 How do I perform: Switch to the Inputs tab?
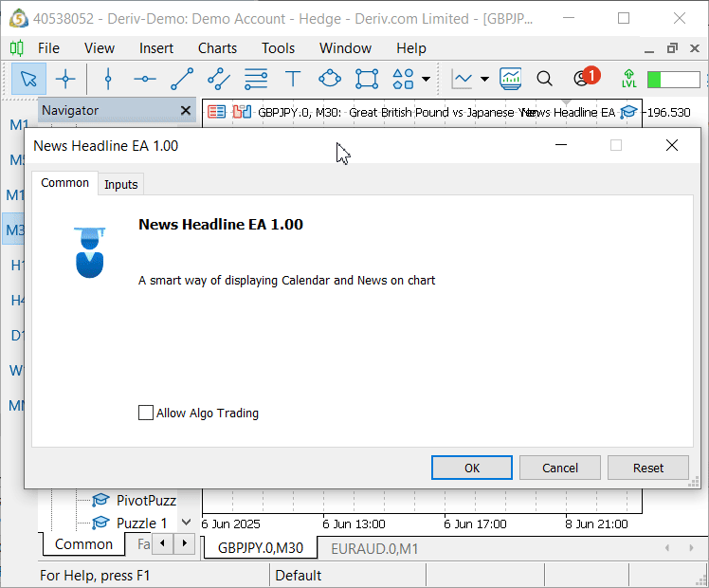pyautogui.click(x=120, y=185)
